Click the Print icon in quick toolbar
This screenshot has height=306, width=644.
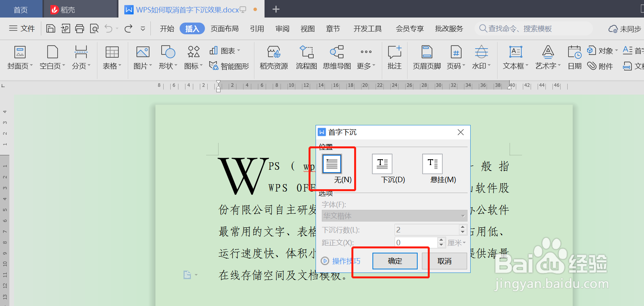(79, 28)
